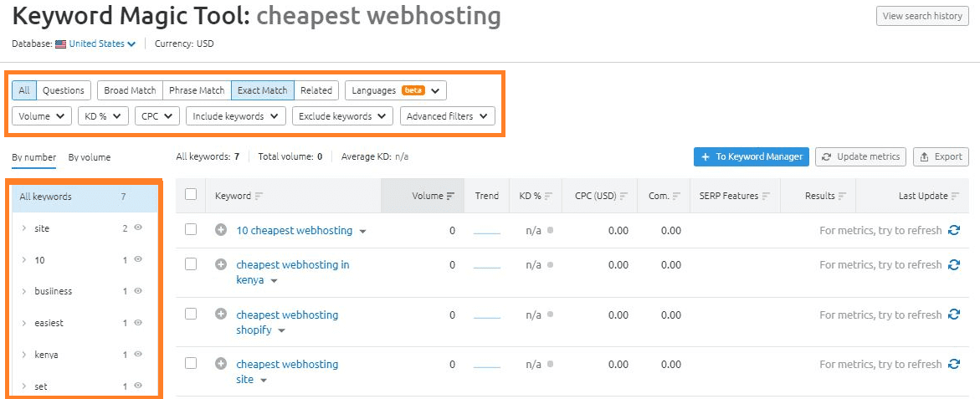The height and width of the screenshot is (399, 980).
Task: Select the Broad Match tab
Action: (x=130, y=90)
